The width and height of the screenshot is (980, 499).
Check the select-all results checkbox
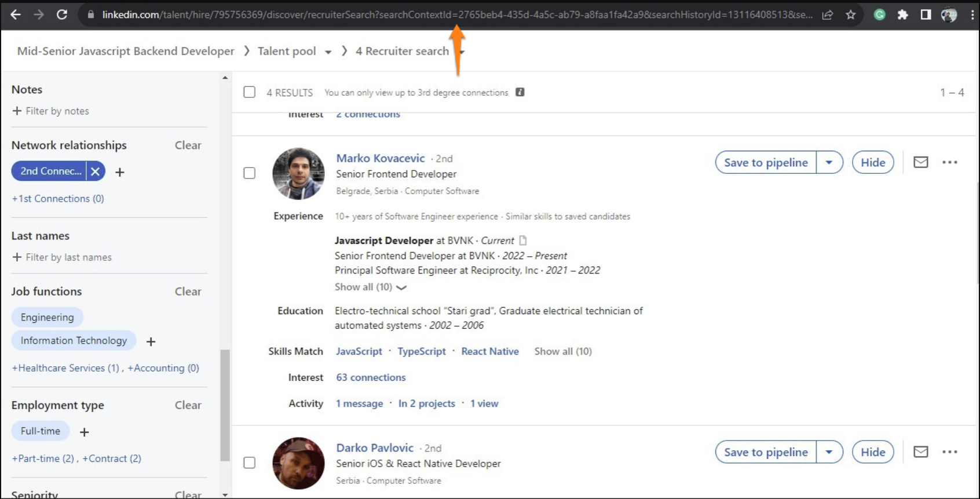pos(250,92)
